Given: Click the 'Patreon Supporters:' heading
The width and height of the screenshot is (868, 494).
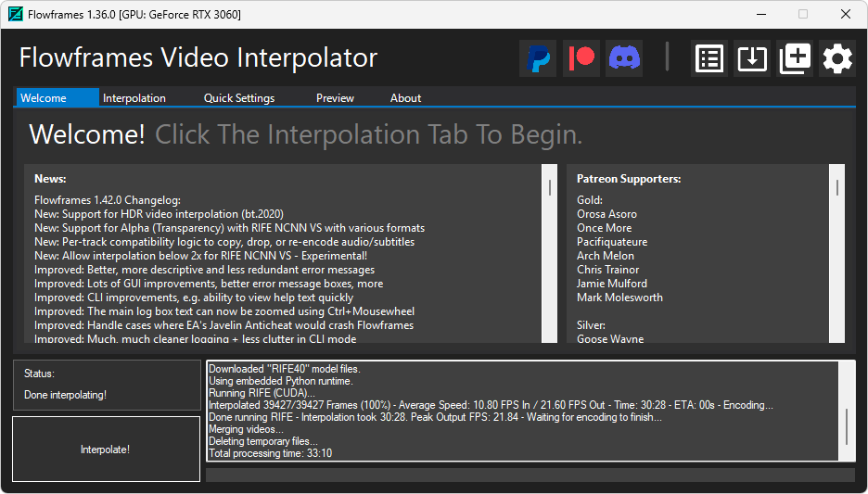Looking at the screenshot, I should coord(629,179).
